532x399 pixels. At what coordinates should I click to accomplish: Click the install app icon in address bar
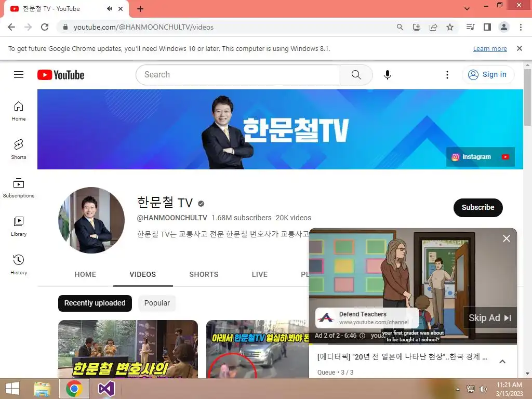pyautogui.click(x=417, y=27)
